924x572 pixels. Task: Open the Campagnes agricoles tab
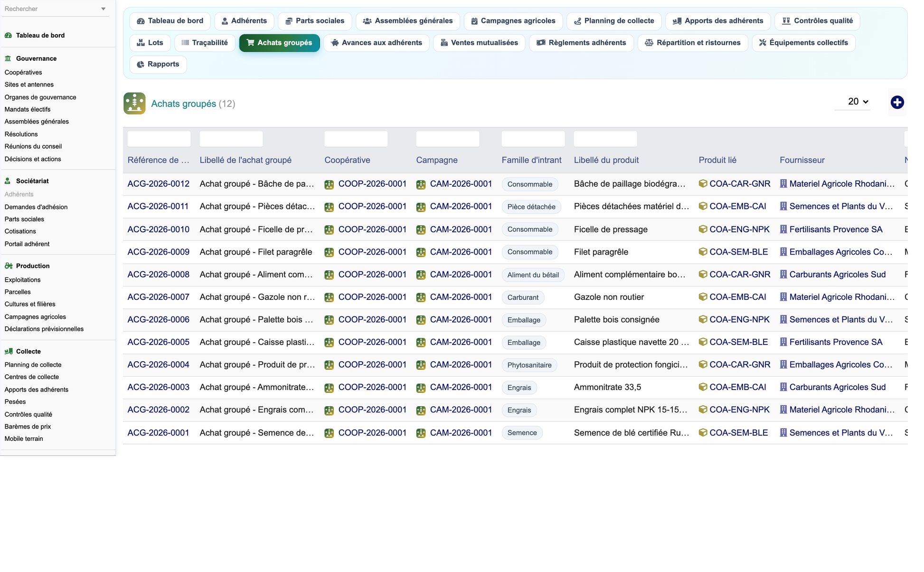[513, 21]
